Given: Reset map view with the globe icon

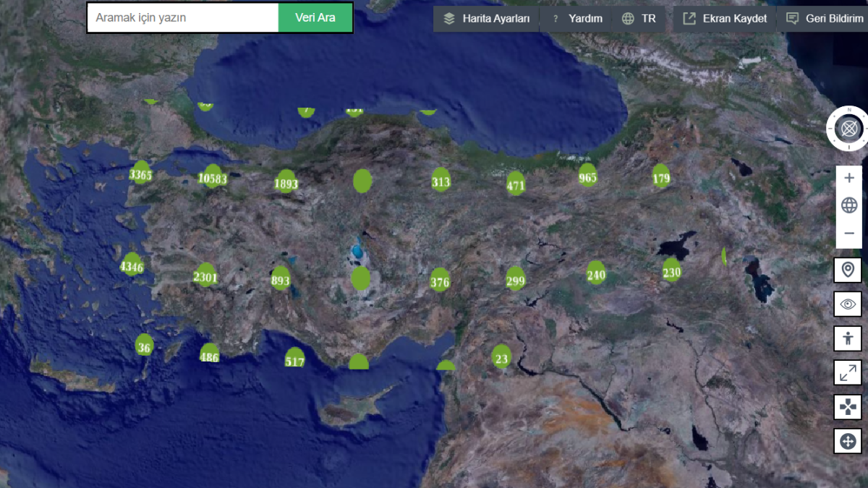Looking at the screenshot, I should click(849, 206).
